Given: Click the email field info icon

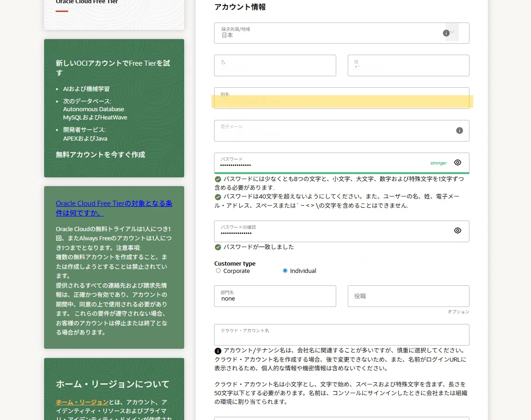Looking at the screenshot, I should (459, 131).
